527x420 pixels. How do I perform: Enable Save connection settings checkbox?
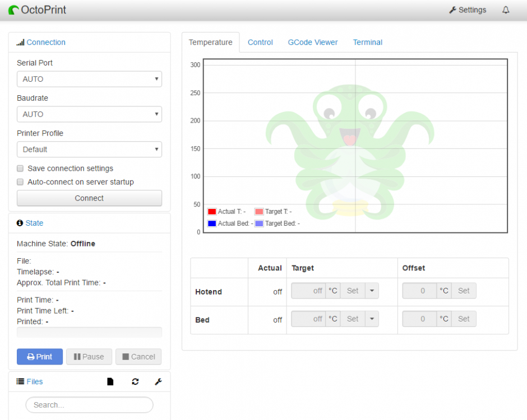click(x=20, y=168)
